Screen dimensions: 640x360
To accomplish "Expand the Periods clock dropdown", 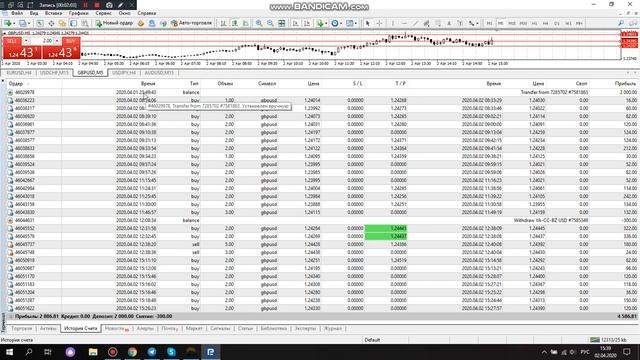I will pyautogui.click(x=341, y=23).
